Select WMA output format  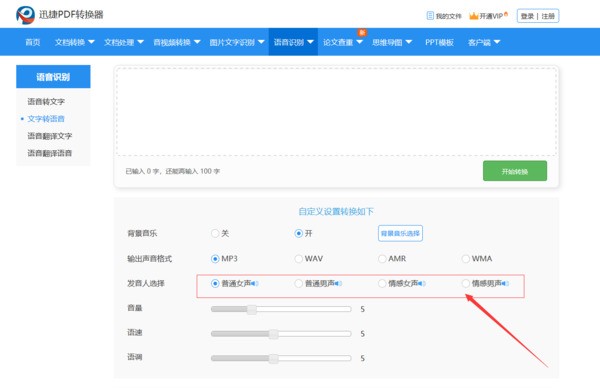point(465,259)
